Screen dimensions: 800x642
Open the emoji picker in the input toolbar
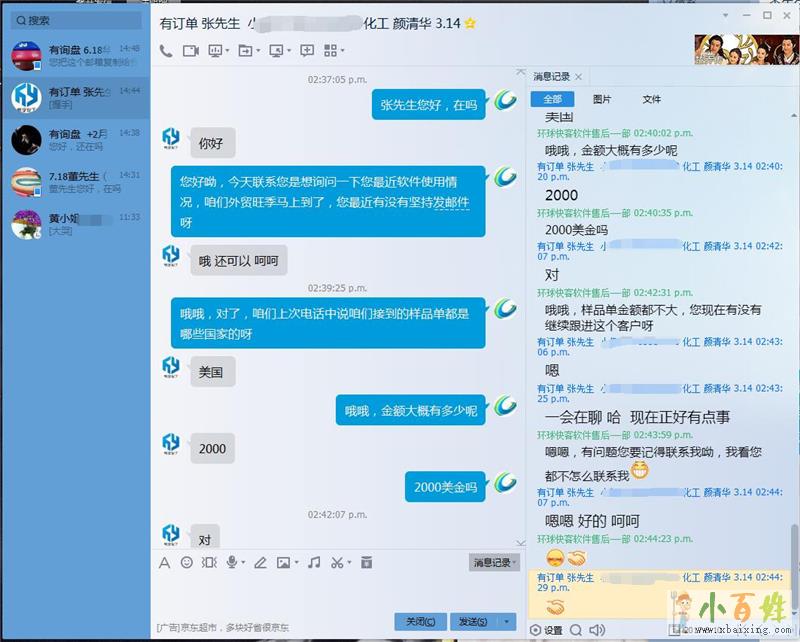tap(187, 563)
